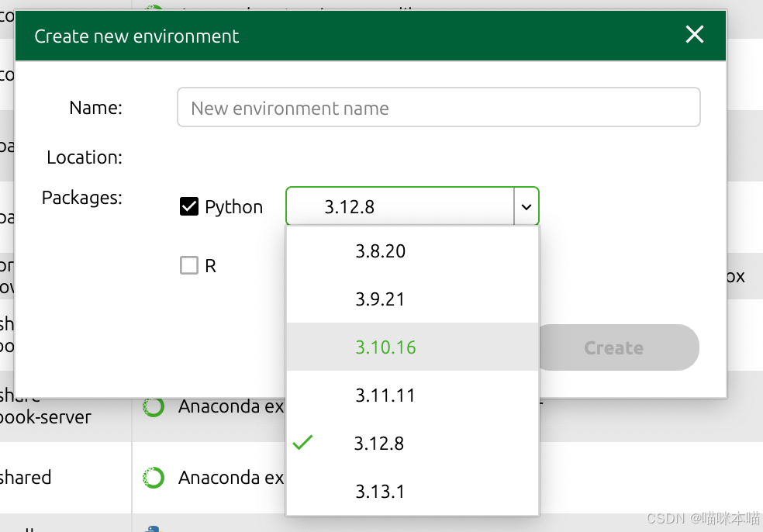Choose Python version 3.13.1
The width and height of the screenshot is (763, 532).
(x=413, y=491)
